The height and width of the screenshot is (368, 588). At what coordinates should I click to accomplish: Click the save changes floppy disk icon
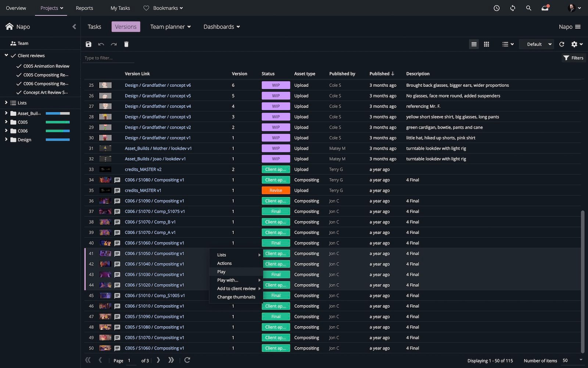(88, 44)
